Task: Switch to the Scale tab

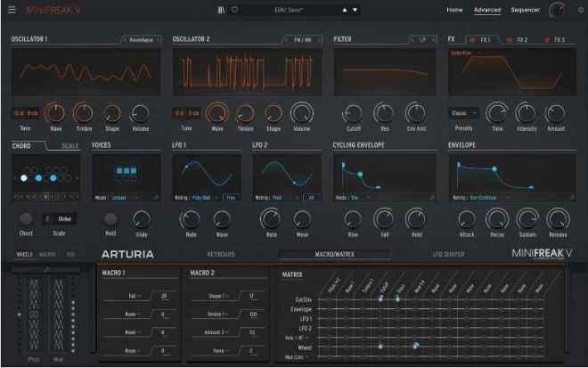Action: click(69, 145)
